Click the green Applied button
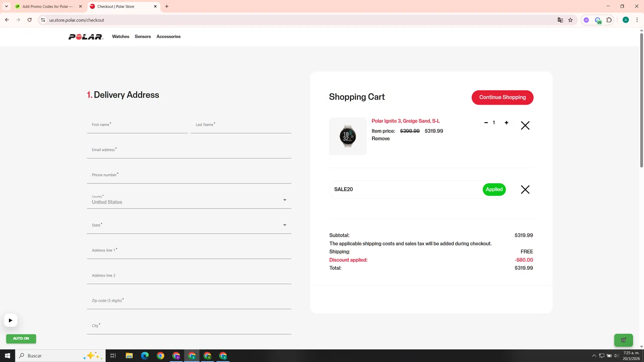The width and height of the screenshot is (644, 362). tap(494, 190)
